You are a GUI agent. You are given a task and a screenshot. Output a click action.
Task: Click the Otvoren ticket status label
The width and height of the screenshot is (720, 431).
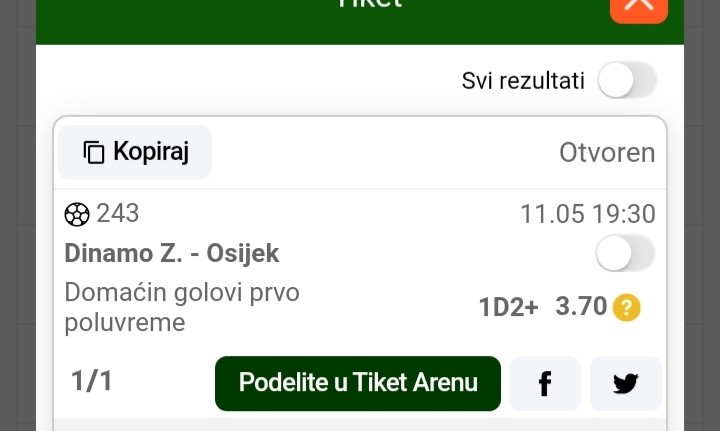(607, 153)
